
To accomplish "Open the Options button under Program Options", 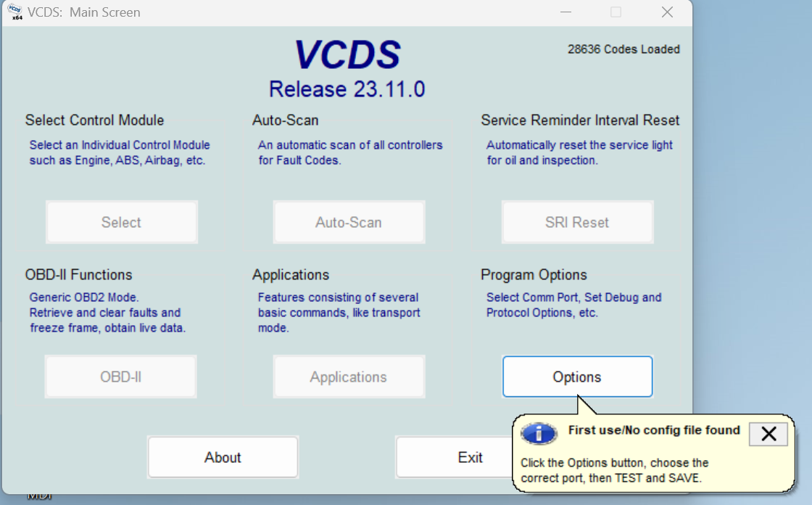I will pyautogui.click(x=577, y=377).
